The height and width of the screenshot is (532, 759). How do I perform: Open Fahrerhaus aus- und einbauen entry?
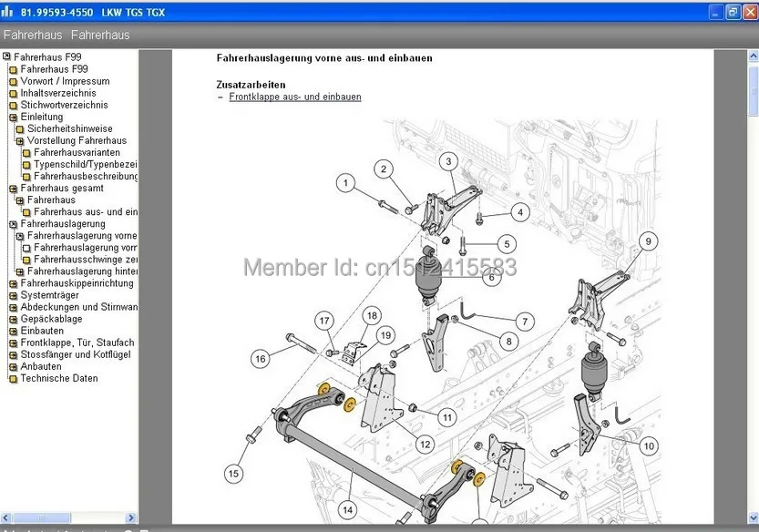coord(86,212)
